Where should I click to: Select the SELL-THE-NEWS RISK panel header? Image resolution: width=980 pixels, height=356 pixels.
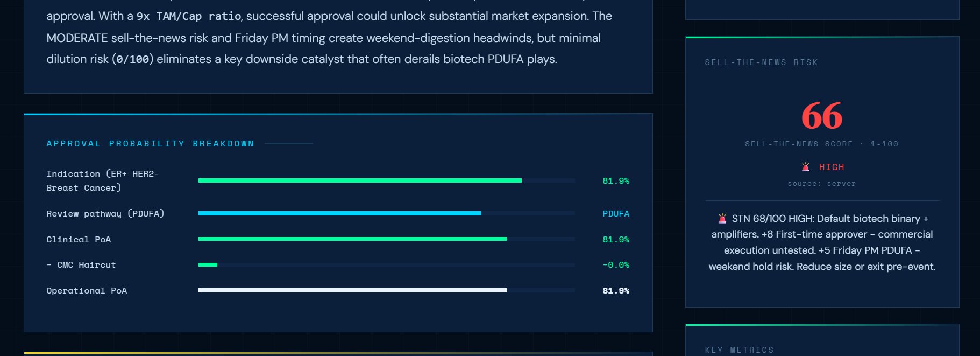click(x=760, y=62)
